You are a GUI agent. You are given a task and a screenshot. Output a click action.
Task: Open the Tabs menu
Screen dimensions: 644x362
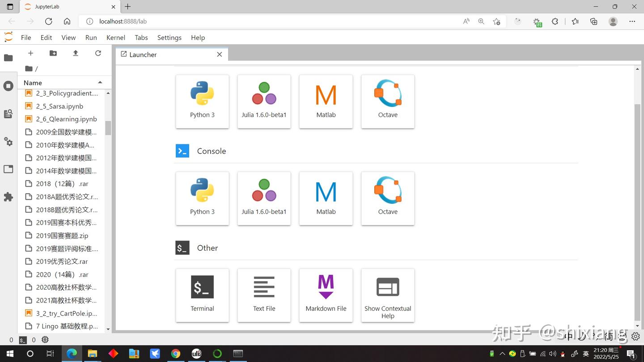click(141, 38)
